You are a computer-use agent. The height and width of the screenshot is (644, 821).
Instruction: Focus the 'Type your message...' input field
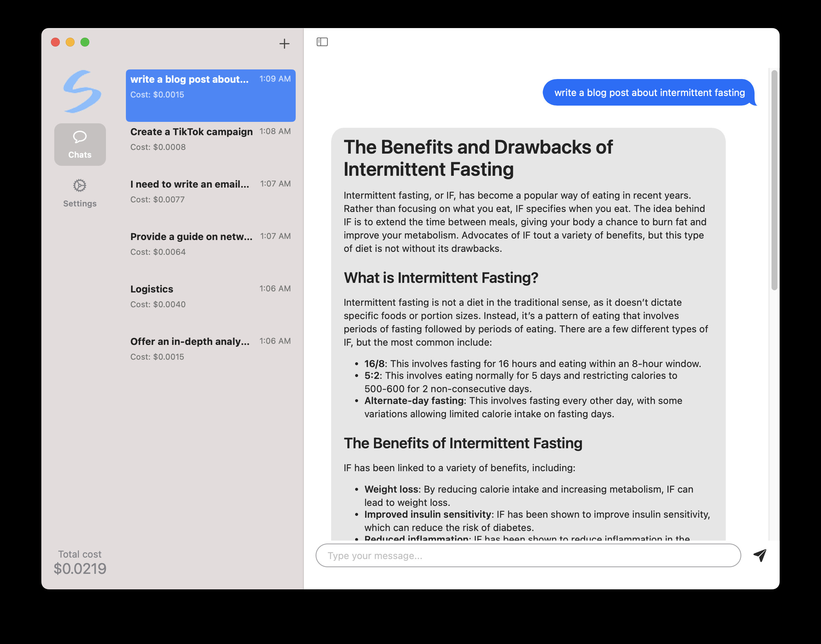point(528,555)
